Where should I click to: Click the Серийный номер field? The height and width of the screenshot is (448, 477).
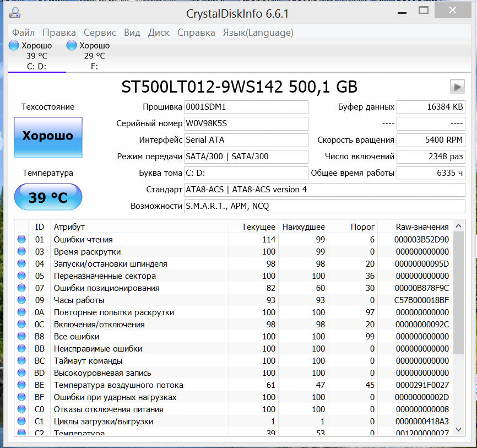tap(246, 123)
